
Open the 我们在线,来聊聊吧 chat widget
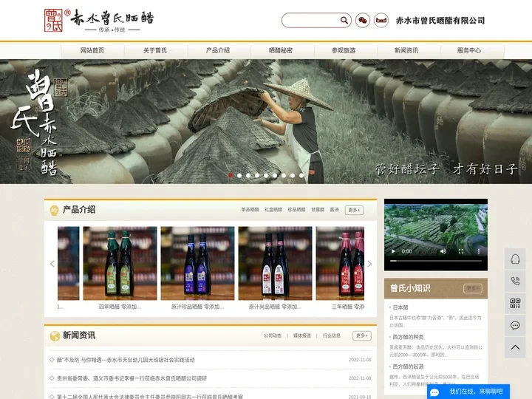coord(468,392)
